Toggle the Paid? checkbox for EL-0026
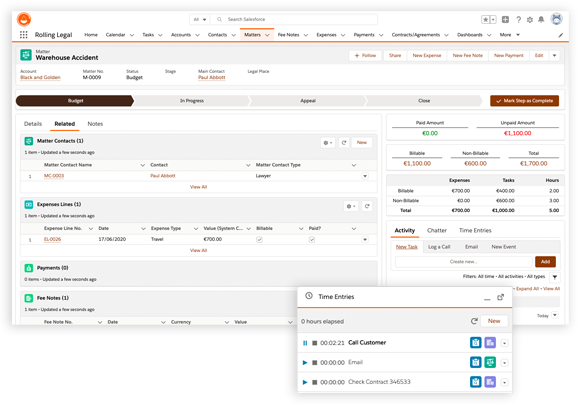 tap(312, 240)
